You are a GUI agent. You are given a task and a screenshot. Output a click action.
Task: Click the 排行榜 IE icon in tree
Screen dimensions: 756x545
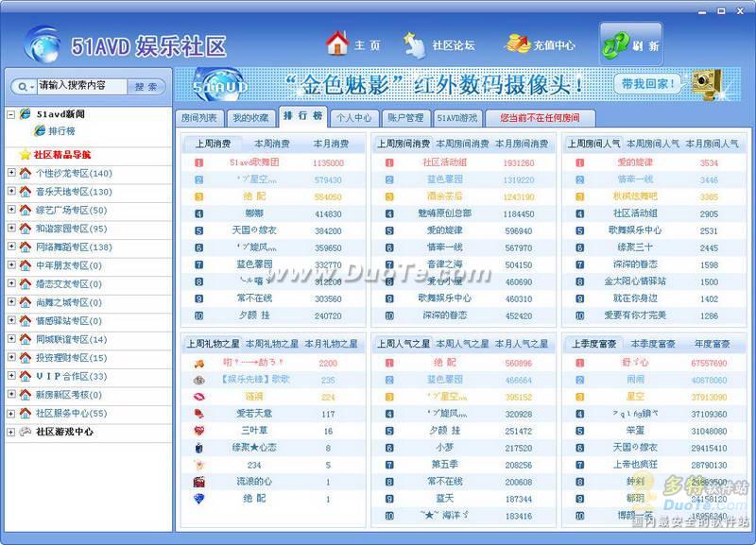(x=40, y=130)
